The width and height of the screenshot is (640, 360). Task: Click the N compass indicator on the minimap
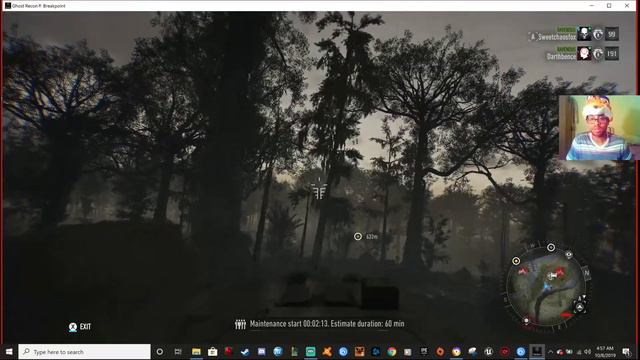[587, 273]
